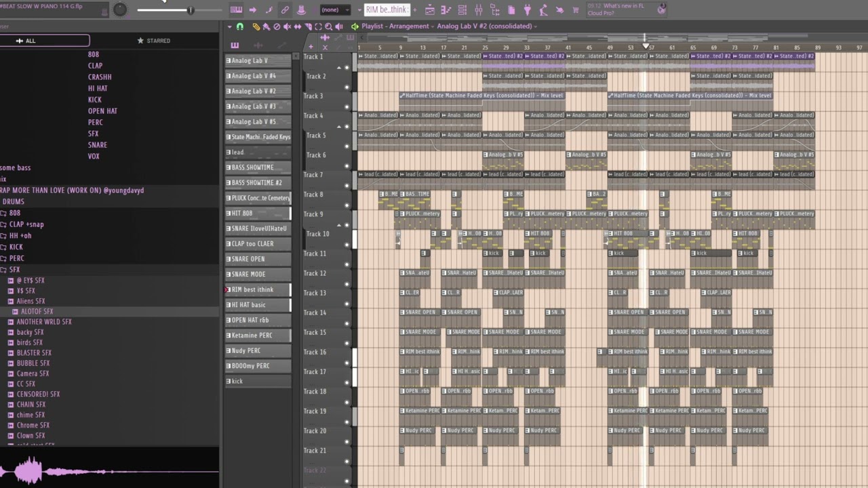The width and height of the screenshot is (868, 488).
Task: Choose the Select tool in Playlist toolbar
Action: pos(318,26)
